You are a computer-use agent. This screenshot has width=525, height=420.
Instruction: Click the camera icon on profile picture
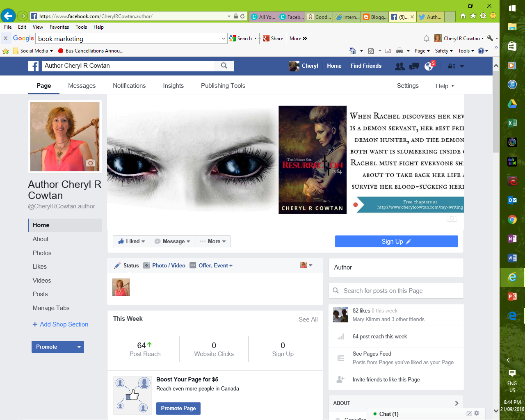coord(91,163)
